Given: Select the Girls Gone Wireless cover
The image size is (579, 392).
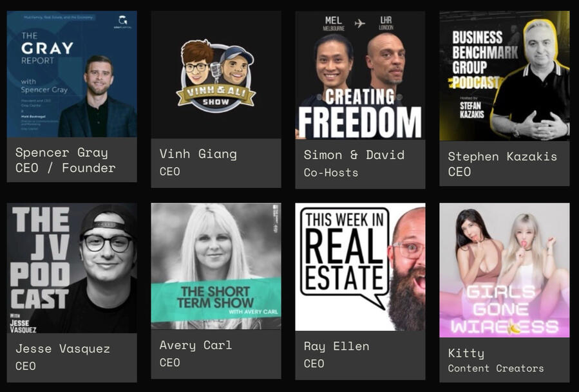Looking at the screenshot, I should tap(504, 270).
